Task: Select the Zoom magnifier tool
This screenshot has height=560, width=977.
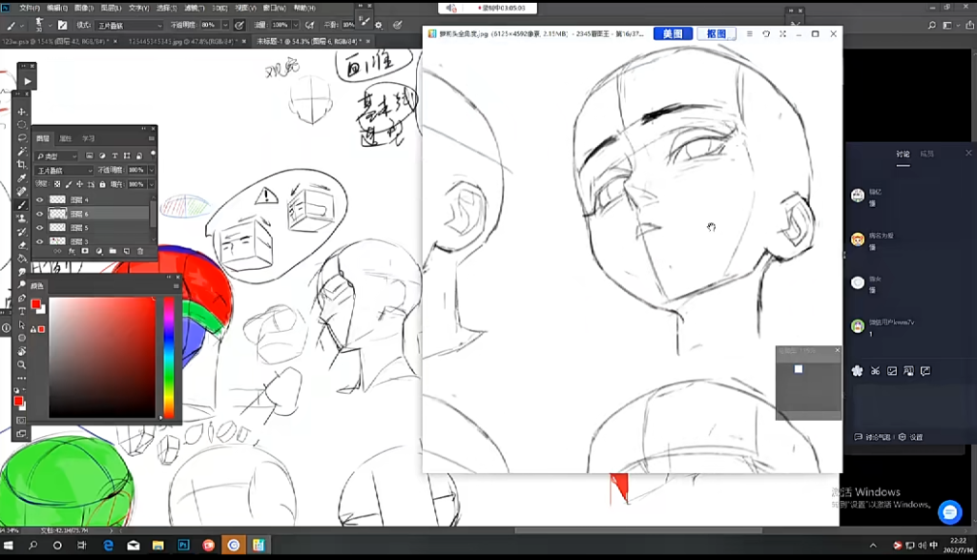Action: click(22, 364)
